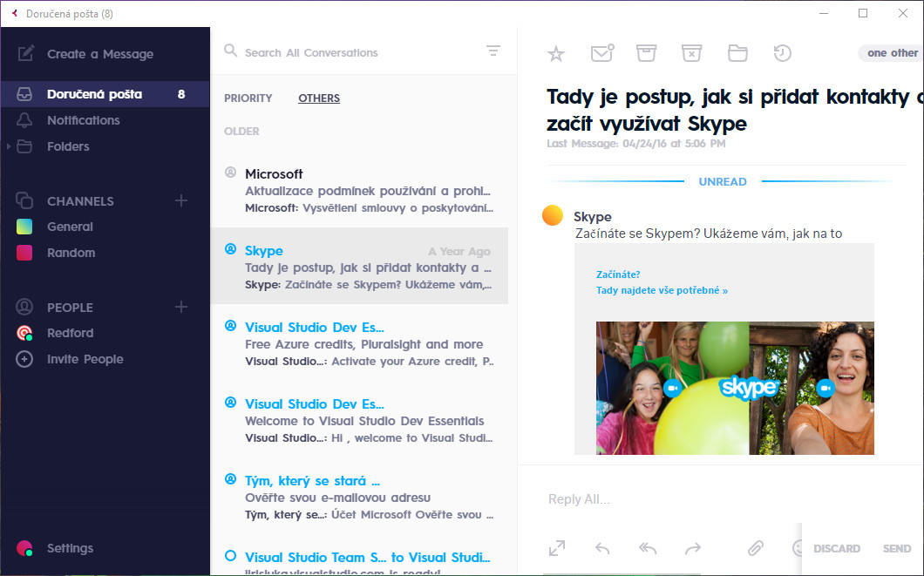Open the Ověřte svou e-mailovou adresu email
The image size is (924, 576).
[x=359, y=497]
